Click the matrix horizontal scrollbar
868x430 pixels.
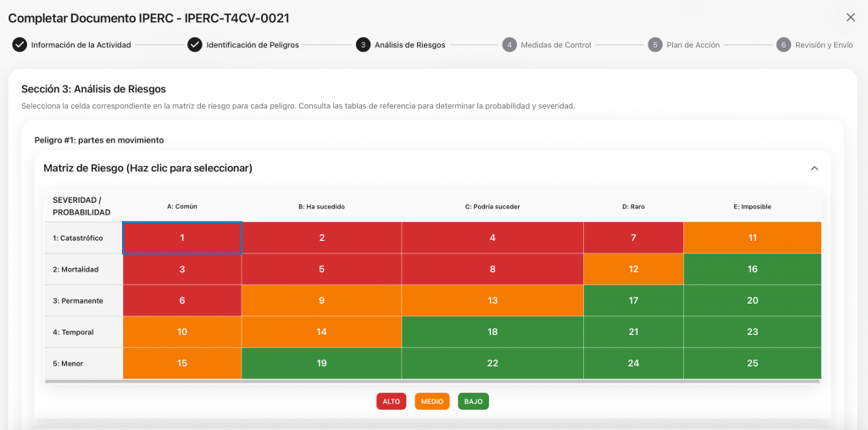click(432, 382)
